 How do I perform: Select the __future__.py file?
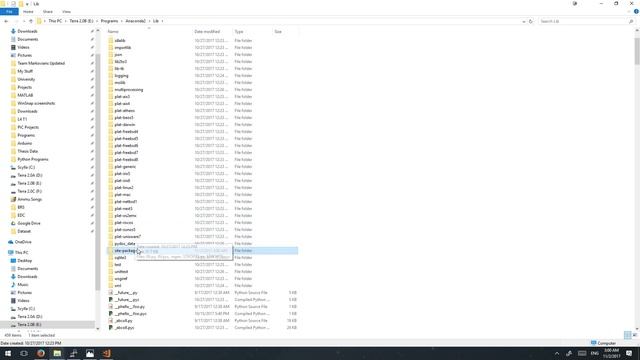coord(202,293)
